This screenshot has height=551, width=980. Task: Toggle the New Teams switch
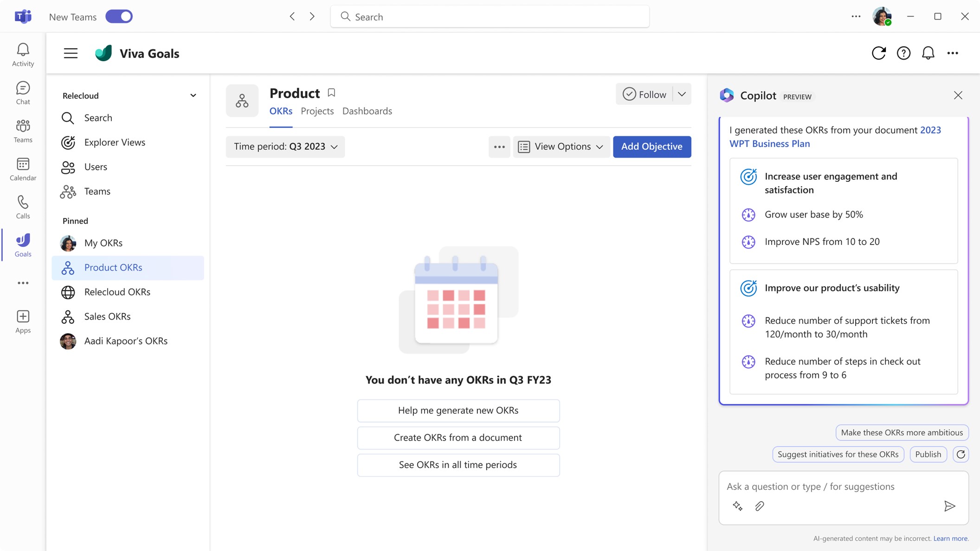pyautogui.click(x=119, y=16)
